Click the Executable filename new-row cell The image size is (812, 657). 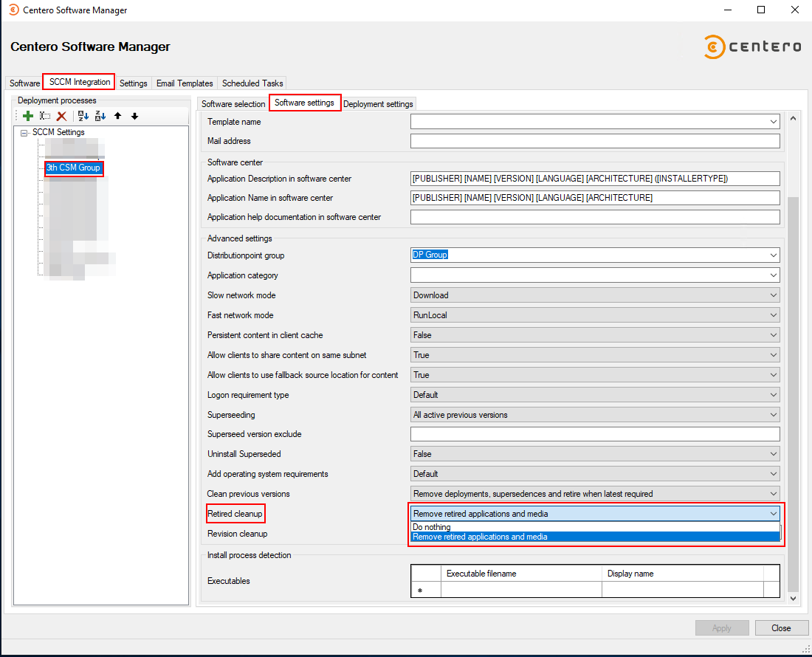(x=521, y=590)
